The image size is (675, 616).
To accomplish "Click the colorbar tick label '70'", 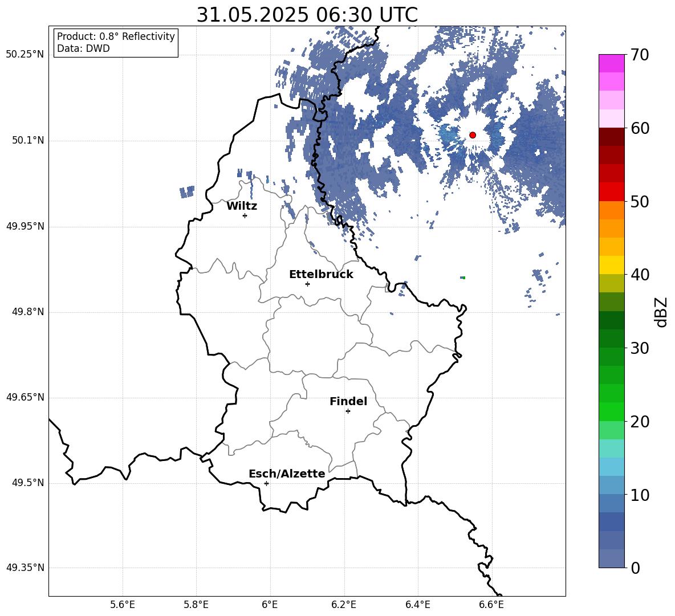I will tap(640, 55).
